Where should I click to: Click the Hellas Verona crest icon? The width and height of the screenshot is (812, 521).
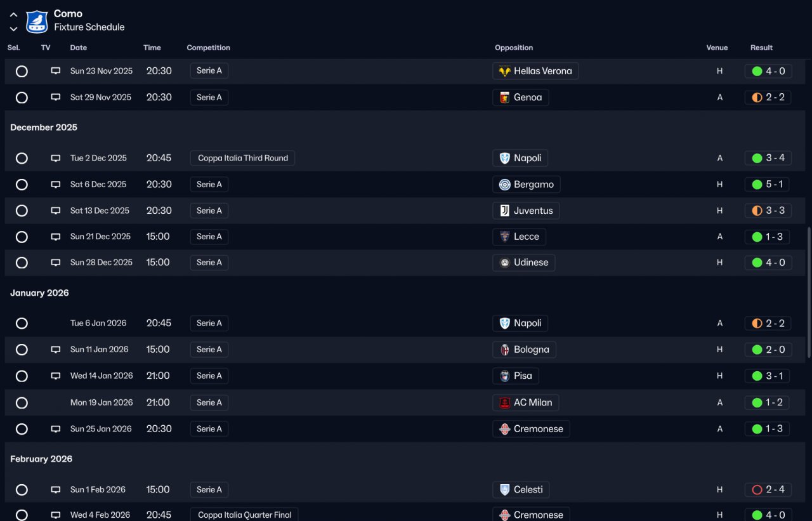505,71
